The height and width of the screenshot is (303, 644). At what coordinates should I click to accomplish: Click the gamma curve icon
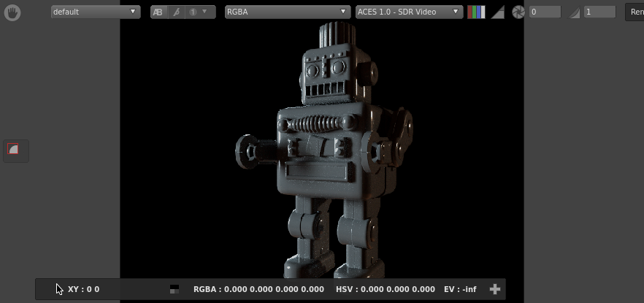(574, 12)
